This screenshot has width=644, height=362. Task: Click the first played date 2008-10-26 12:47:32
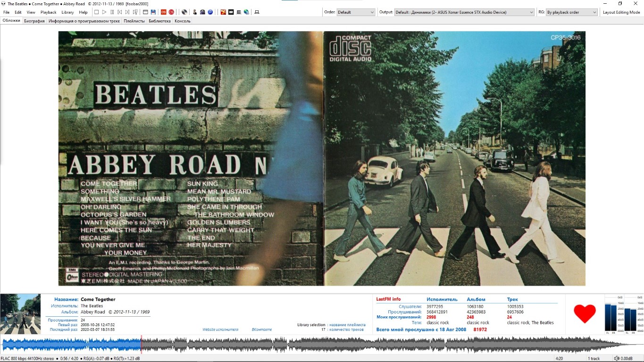tap(98, 325)
